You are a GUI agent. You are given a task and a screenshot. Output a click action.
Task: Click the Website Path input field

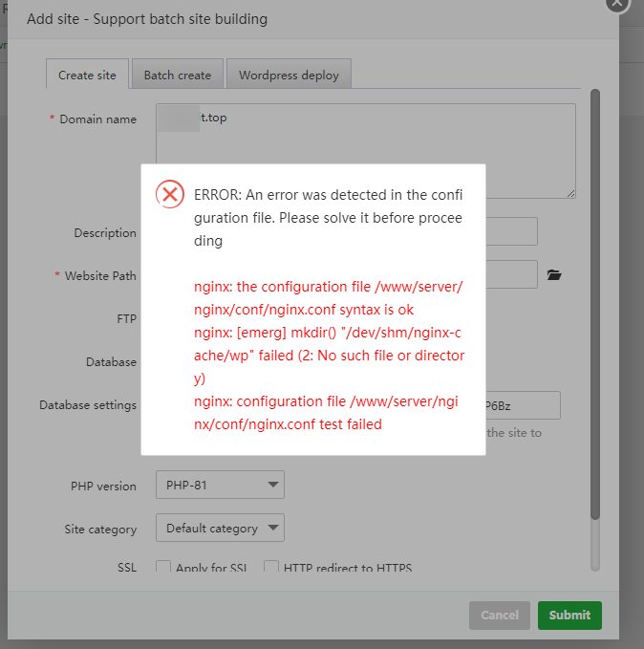click(511, 274)
